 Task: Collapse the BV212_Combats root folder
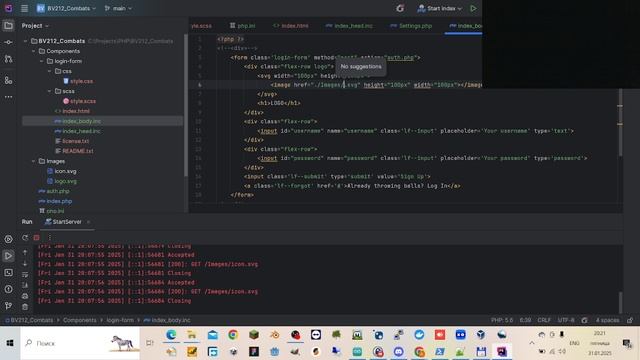tap(26, 41)
